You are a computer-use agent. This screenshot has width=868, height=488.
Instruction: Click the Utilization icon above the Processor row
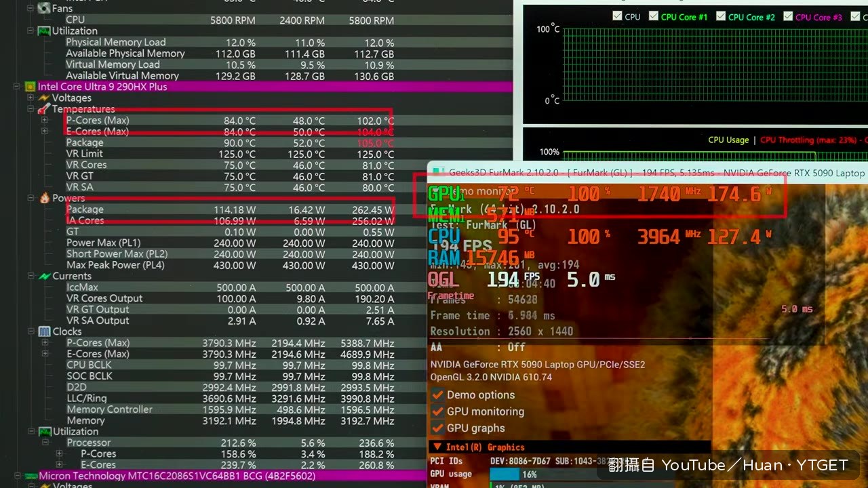45,431
